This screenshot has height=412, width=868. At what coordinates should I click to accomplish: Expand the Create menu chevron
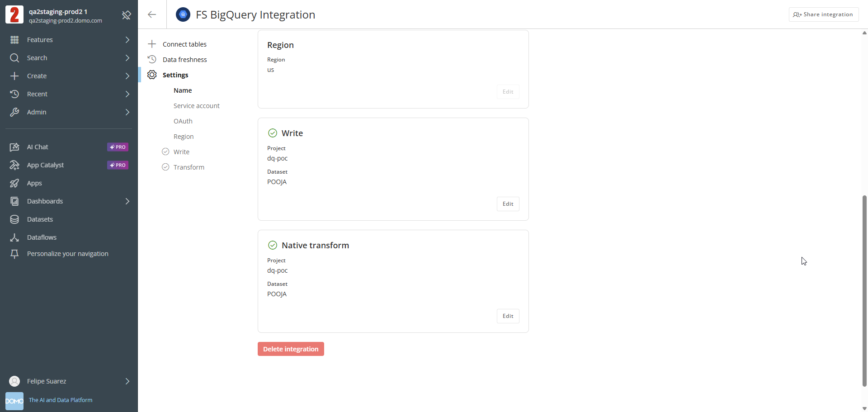(x=127, y=76)
